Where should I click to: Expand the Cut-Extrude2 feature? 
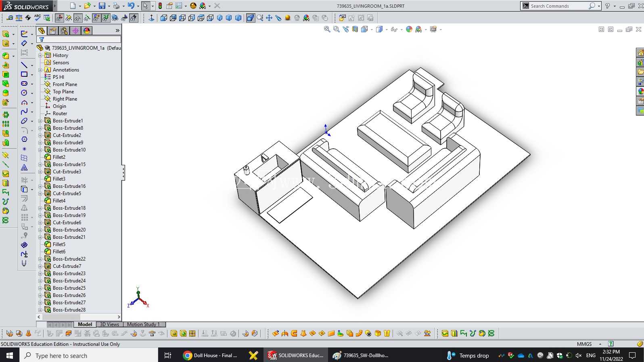tap(40, 135)
